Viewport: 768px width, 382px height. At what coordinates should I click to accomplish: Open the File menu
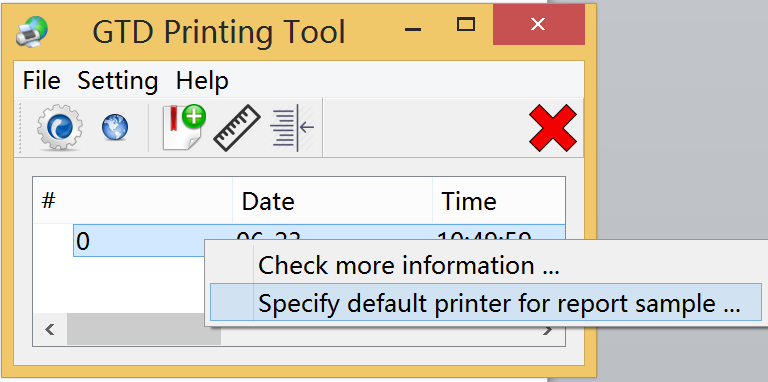pyautogui.click(x=42, y=80)
